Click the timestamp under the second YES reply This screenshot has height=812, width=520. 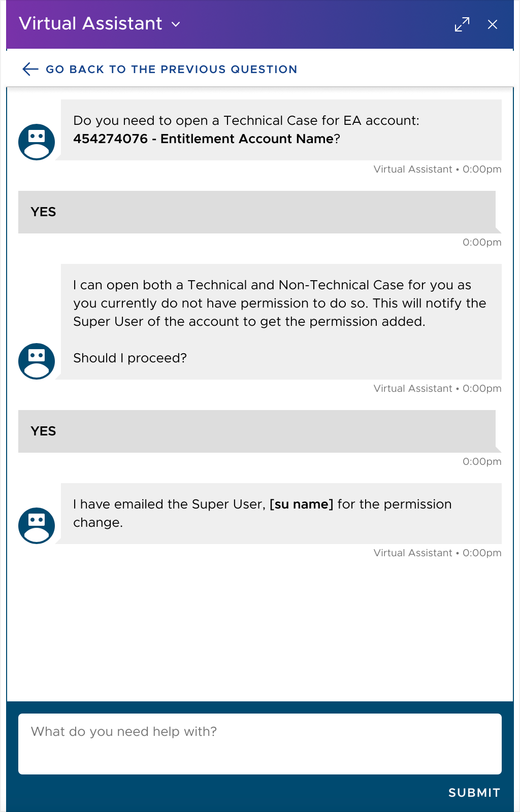482,461
